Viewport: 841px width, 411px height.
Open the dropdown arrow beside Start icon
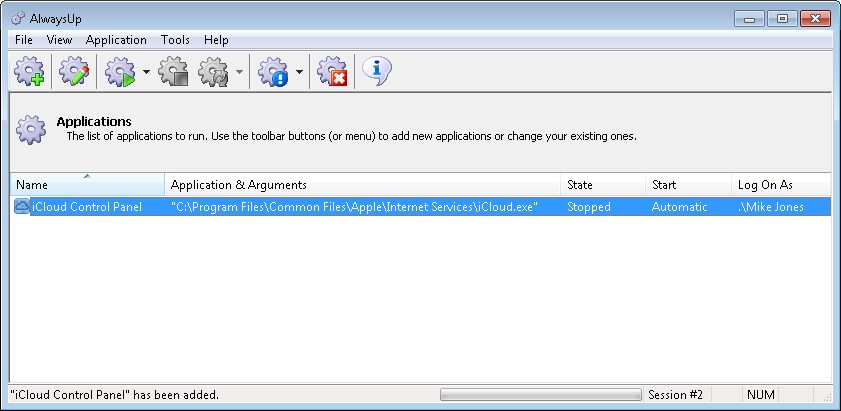[x=146, y=71]
